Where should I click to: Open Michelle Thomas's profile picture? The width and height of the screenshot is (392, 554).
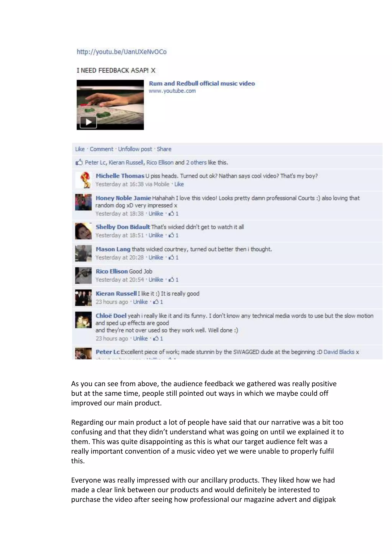(x=83, y=180)
